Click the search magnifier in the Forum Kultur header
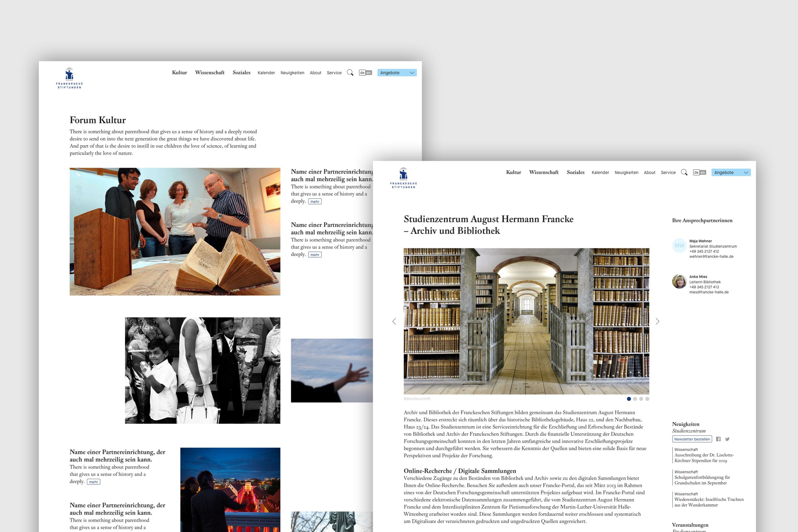The height and width of the screenshot is (532, 798). point(350,73)
